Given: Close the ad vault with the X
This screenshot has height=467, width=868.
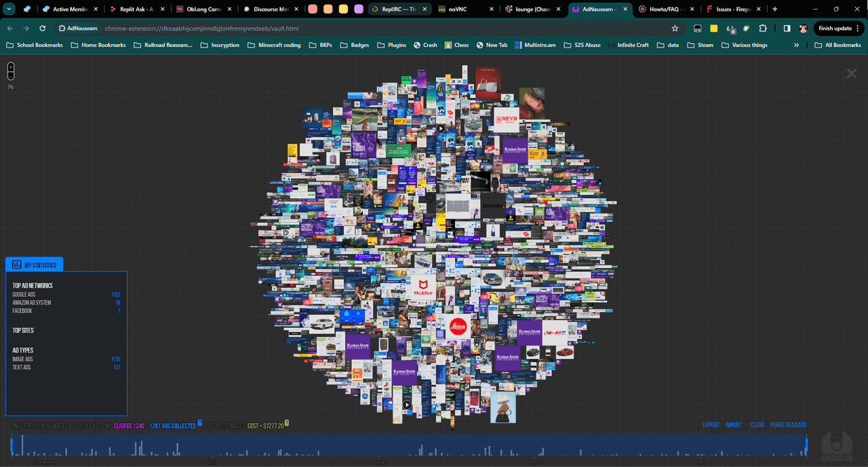Looking at the screenshot, I should pos(851,73).
